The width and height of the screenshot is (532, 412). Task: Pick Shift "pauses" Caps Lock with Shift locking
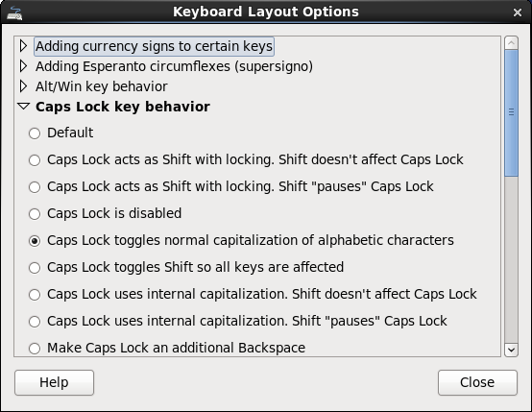tap(35, 187)
